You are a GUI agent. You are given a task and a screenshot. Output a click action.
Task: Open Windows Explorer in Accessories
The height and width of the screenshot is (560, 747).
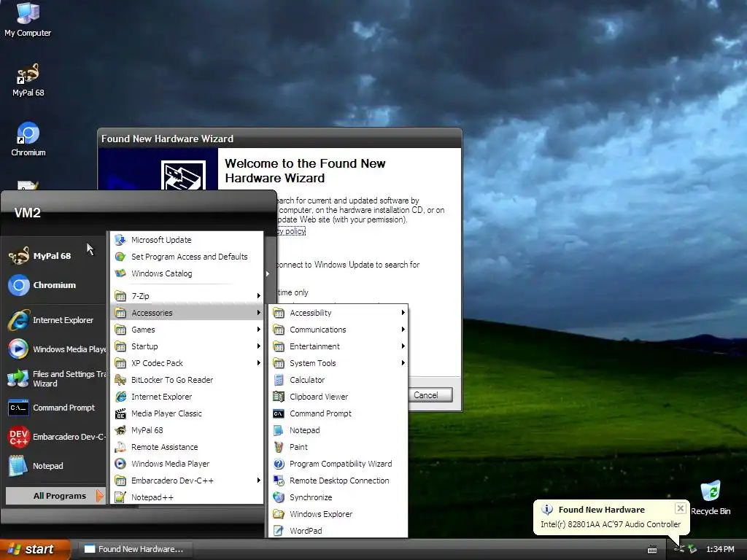[x=338, y=514]
